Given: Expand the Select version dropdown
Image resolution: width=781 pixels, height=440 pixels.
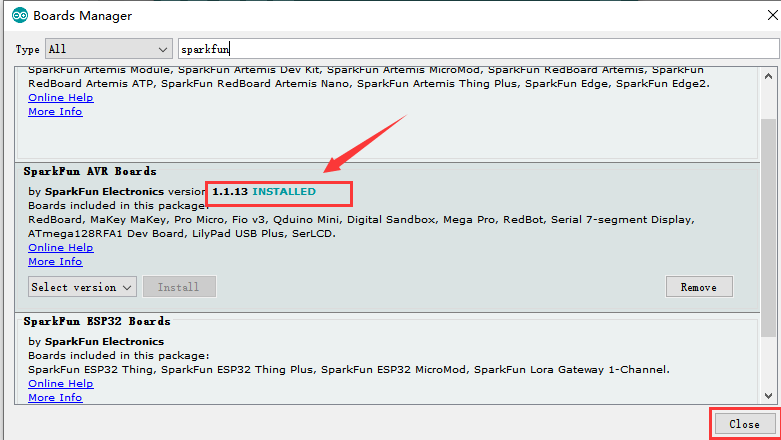Looking at the screenshot, I should pyautogui.click(x=82, y=287).
